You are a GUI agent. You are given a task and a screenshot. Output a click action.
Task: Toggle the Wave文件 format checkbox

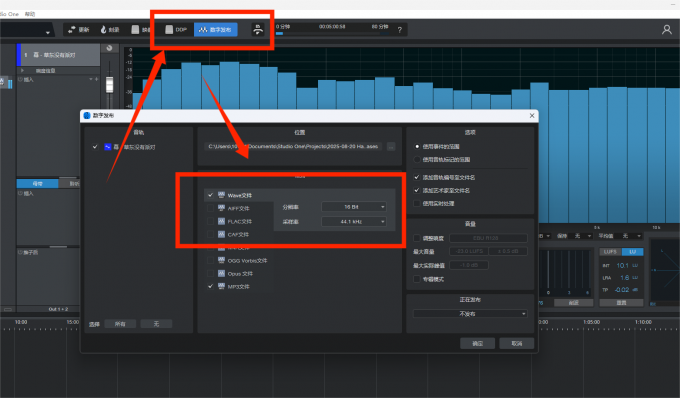coord(210,195)
